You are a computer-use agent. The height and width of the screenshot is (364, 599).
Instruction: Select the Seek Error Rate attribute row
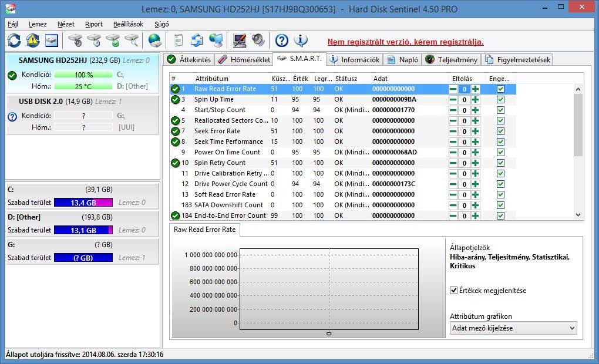pos(343,131)
